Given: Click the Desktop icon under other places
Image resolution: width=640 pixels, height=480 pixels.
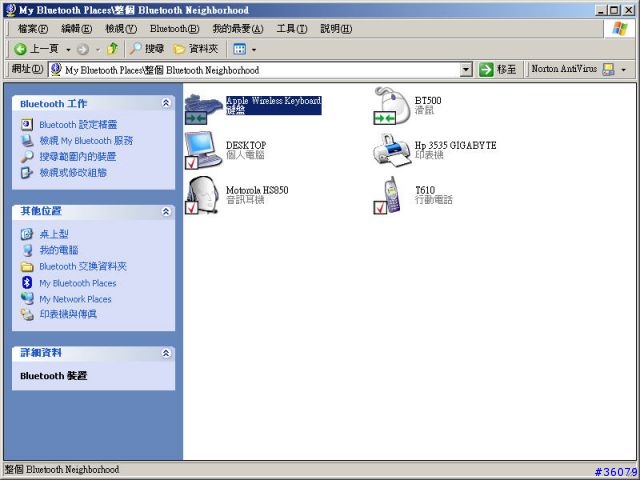Looking at the screenshot, I should click(27, 234).
